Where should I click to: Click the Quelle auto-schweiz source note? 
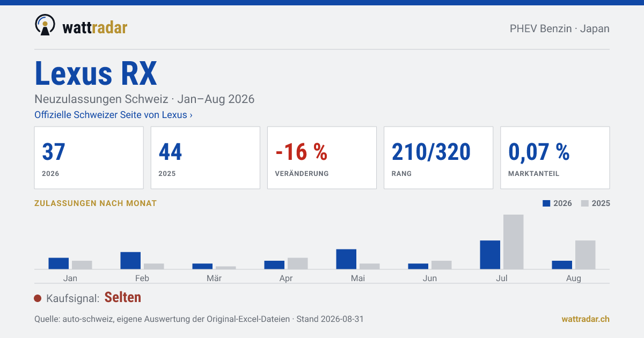point(199,319)
